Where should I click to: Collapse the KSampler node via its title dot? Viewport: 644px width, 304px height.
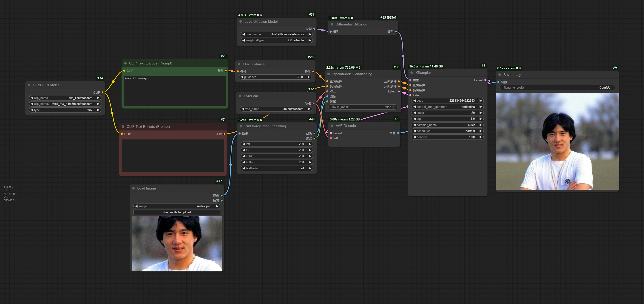point(412,73)
